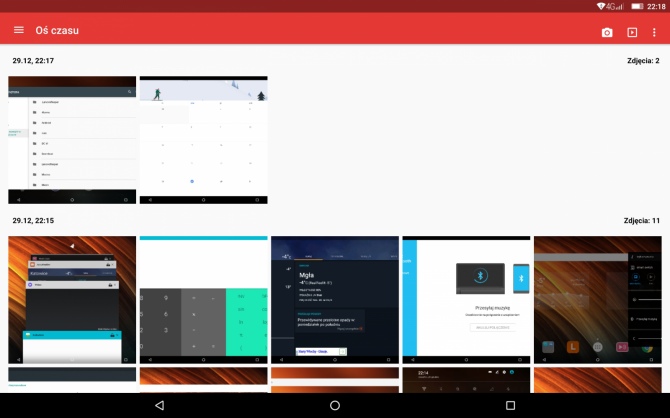Open the recent apps overview
The width and height of the screenshot is (670, 418).
(x=510, y=405)
